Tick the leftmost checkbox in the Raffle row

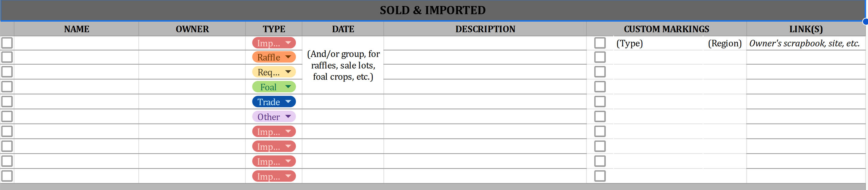tap(7, 57)
